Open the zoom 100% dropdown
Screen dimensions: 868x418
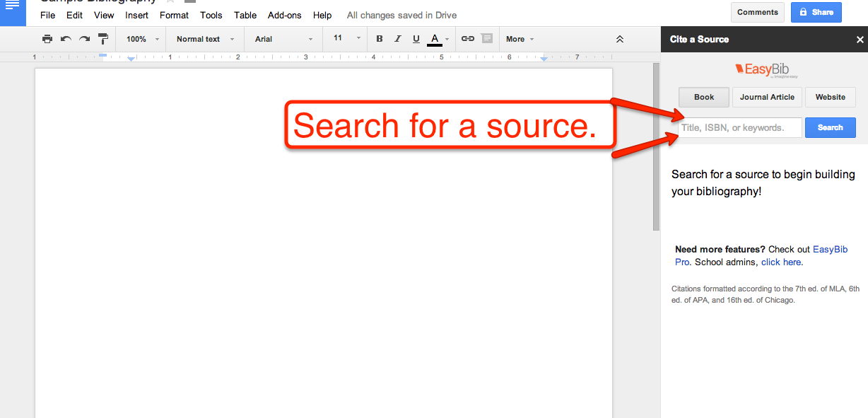tap(143, 39)
